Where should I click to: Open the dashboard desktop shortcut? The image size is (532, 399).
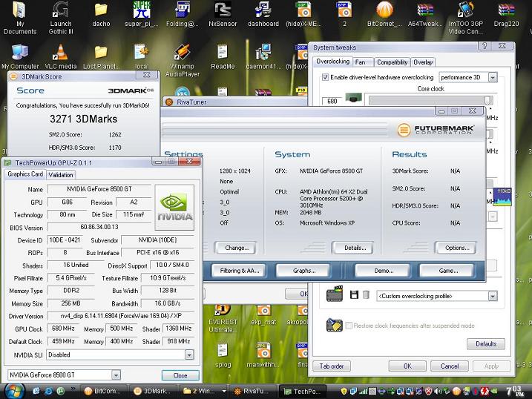coord(263,14)
